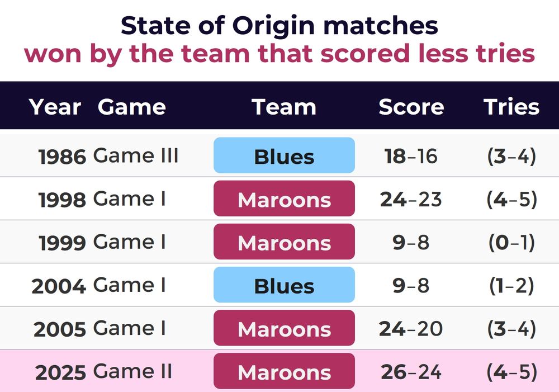Image resolution: width=559 pixels, height=392 pixels.
Task: Select the Blues badge in 2004 row
Action: pyautogui.click(x=284, y=285)
